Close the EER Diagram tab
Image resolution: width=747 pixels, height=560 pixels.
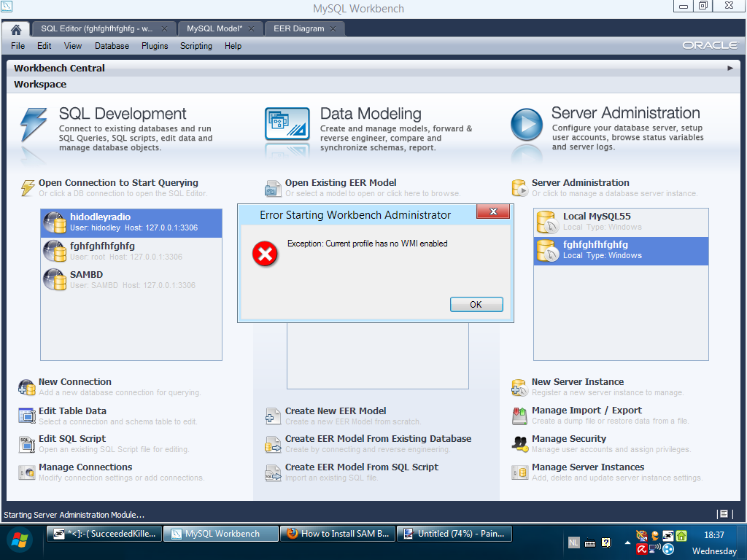click(333, 29)
